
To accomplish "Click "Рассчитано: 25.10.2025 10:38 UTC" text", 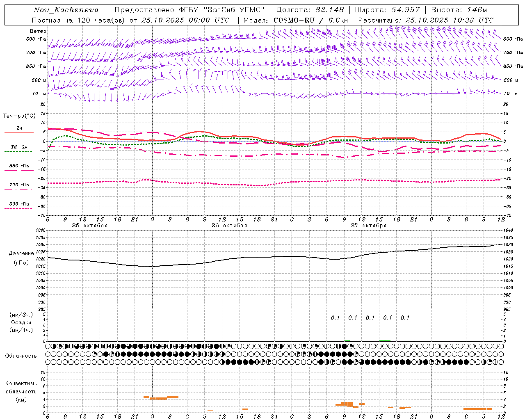I will pos(426,20).
